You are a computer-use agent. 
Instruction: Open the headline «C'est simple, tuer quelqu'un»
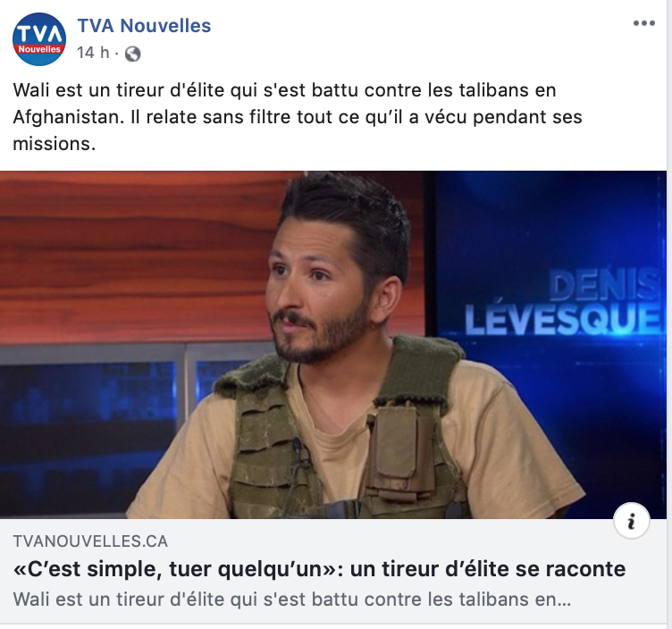click(x=319, y=569)
